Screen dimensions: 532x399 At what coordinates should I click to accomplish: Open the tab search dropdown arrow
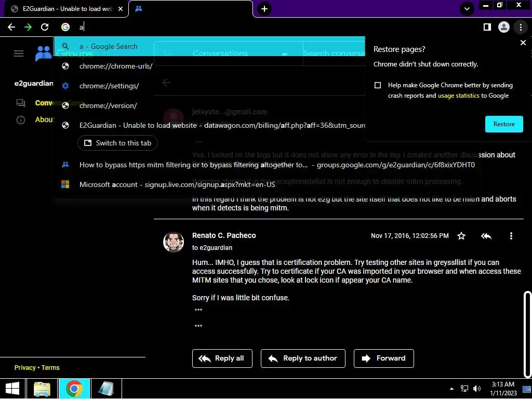[467, 9]
